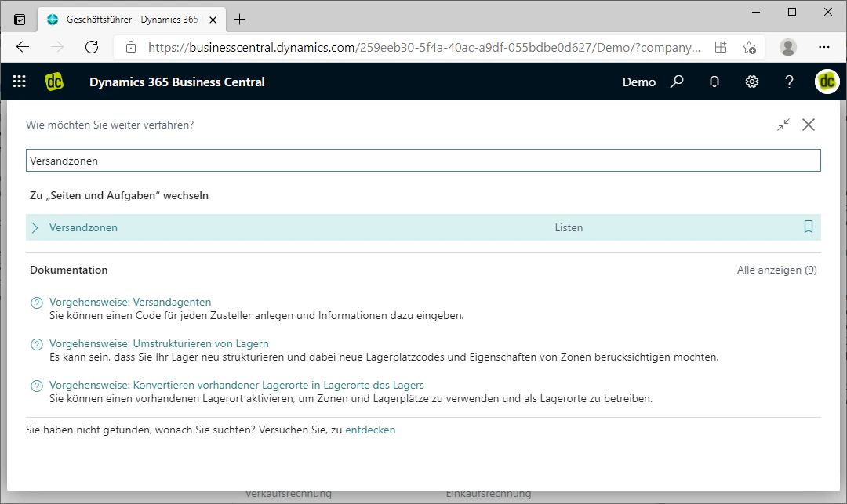The width and height of the screenshot is (847, 504).
Task: Open the tab actions icon at left of tab strip
Action: (x=20, y=20)
